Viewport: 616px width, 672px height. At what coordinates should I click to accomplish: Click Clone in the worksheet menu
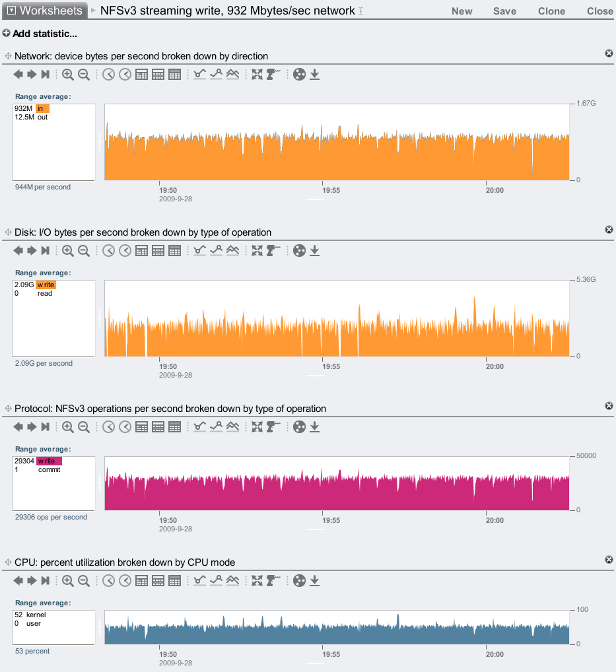551,11
